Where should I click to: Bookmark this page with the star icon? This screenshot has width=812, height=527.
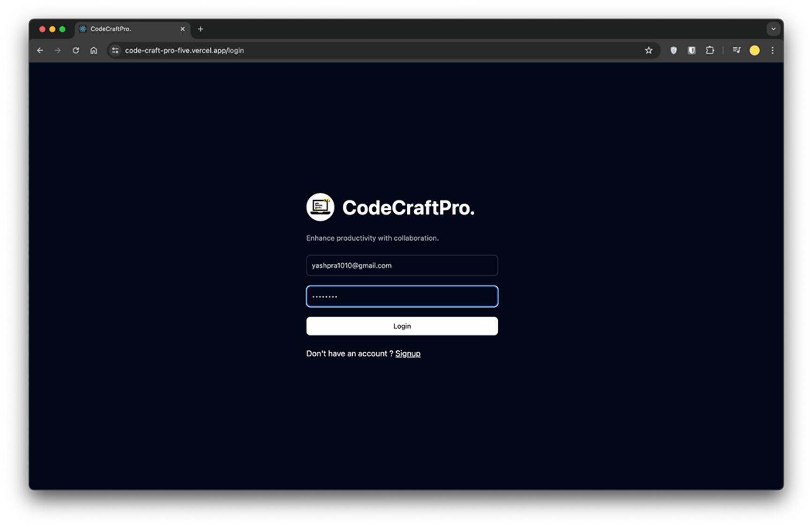(648, 51)
